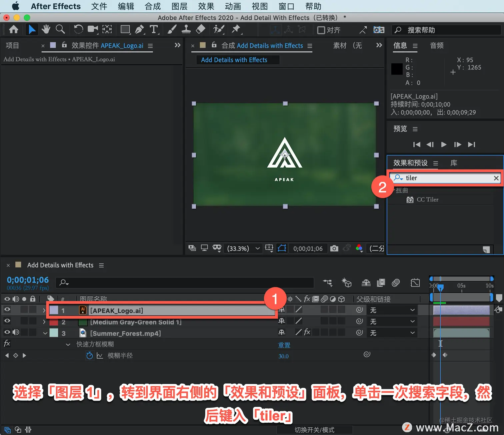Click the Summer_Forest.mp4 label color swatch

point(54,333)
